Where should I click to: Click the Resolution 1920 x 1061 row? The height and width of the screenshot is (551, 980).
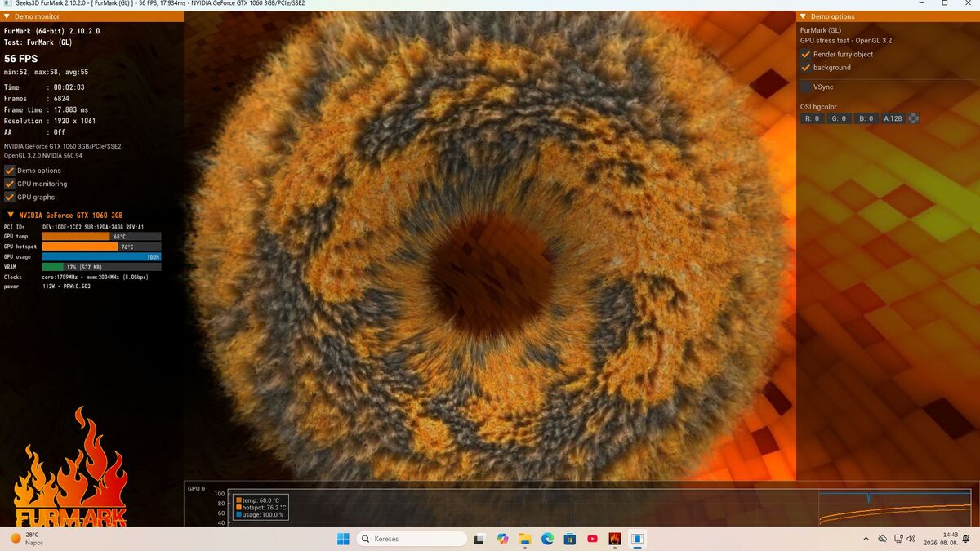pyautogui.click(x=50, y=121)
